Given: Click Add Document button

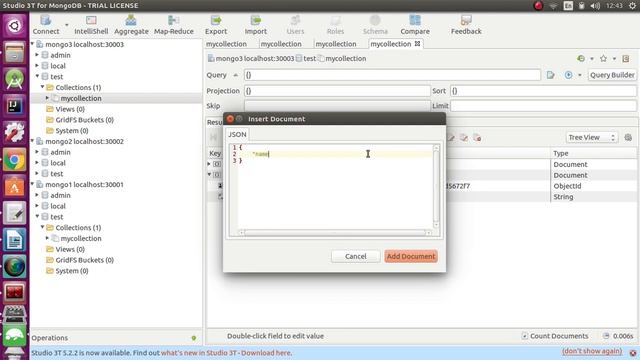Looking at the screenshot, I should pos(411,256).
